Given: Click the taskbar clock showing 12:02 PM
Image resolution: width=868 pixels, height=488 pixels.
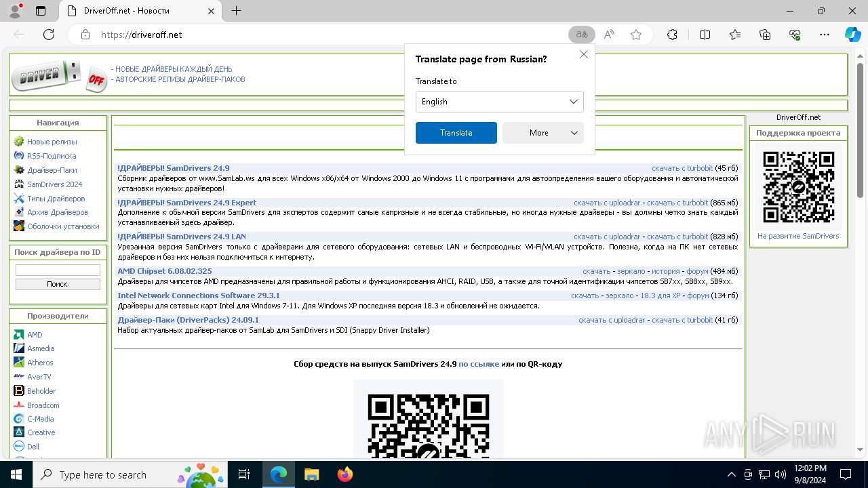Looking at the screenshot, I should (810, 474).
